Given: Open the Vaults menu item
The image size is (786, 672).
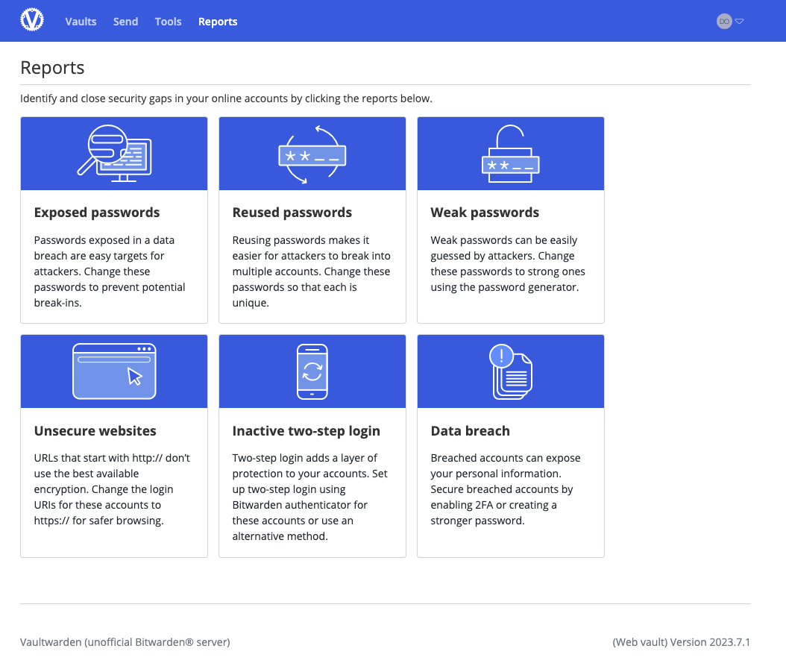Looking at the screenshot, I should click(81, 22).
